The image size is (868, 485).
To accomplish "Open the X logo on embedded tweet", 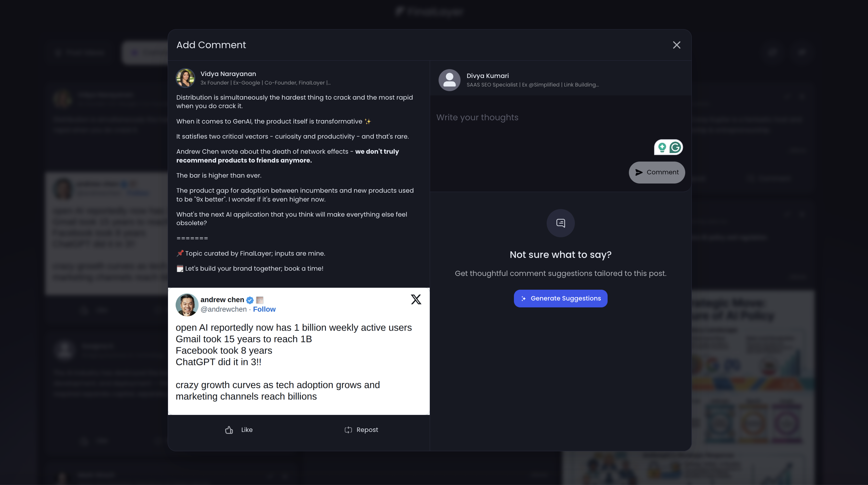I will click(x=416, y=299).
